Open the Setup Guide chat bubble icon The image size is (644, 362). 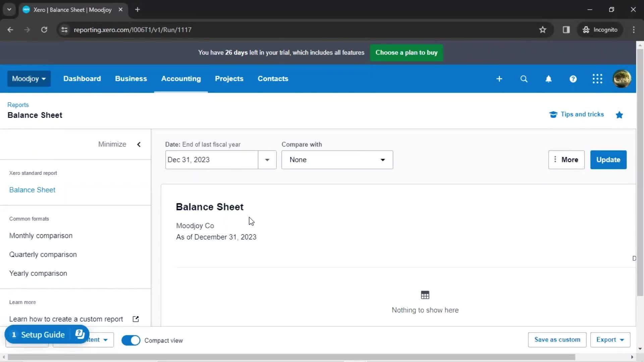click(x=80, y=334)
